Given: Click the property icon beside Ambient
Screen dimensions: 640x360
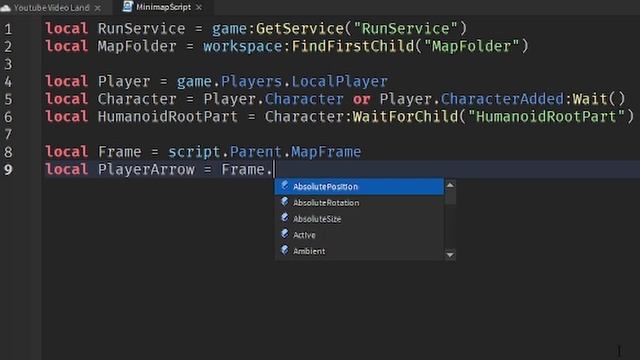Looking at the screenshot, I should [284, 250].
